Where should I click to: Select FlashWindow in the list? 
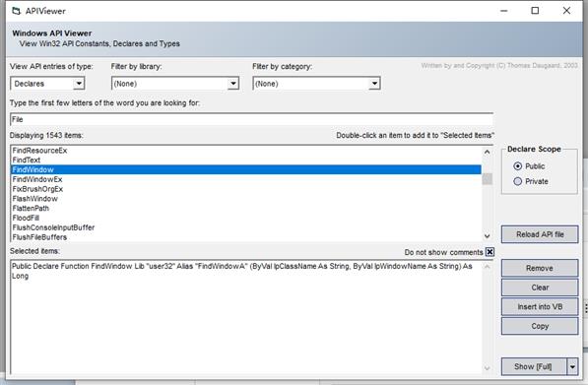[x=246, y=199]
